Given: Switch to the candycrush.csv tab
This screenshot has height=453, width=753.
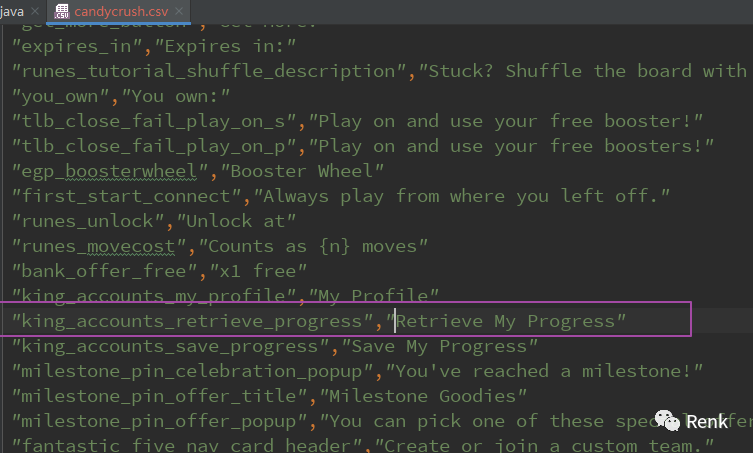Looking at the screenshot, I should tap(121, 11).
